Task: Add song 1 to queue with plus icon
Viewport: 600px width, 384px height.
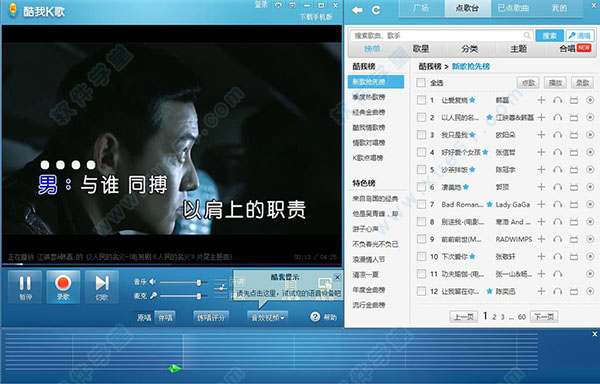Action: [x=541, y=100]
